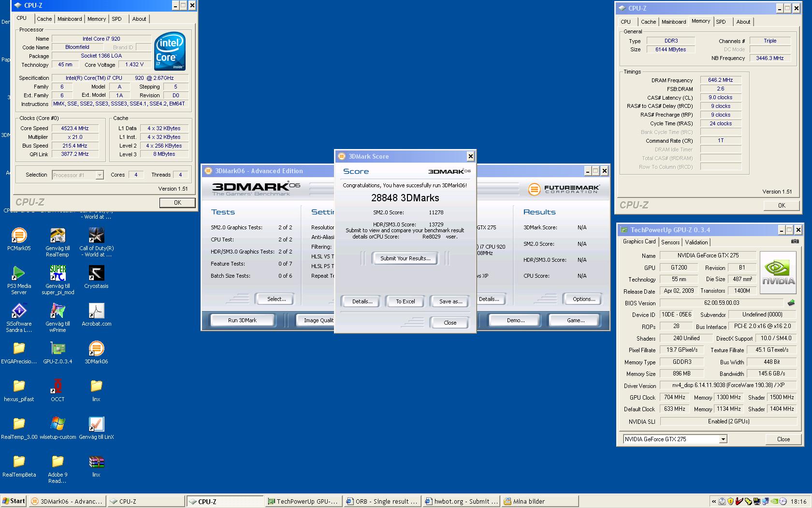
Task: Click Close button in GPU-Z window
Action: tap(783, 439)
